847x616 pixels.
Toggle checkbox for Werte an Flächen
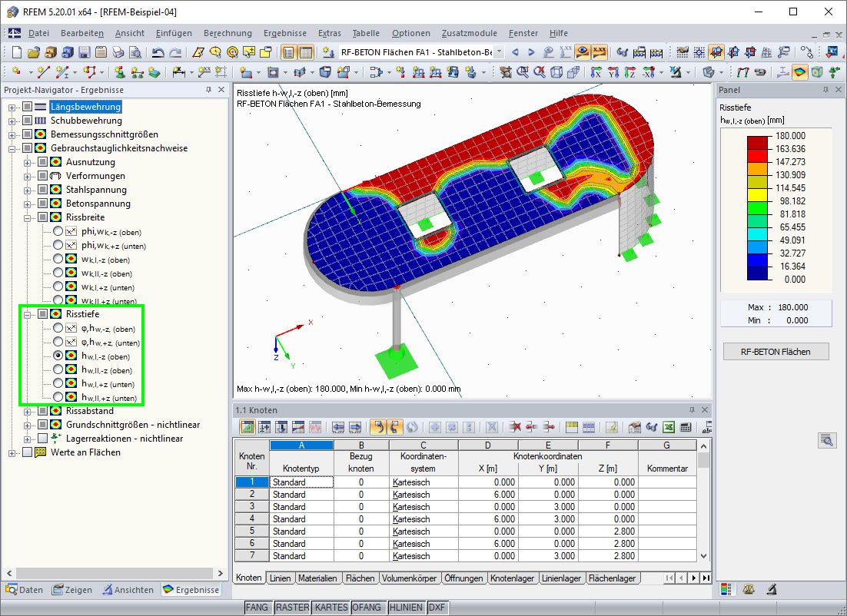pyautogui.click(x=28, y=452)
